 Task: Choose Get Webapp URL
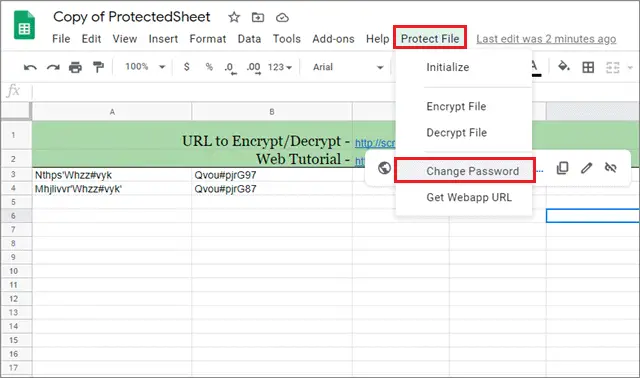464,197
